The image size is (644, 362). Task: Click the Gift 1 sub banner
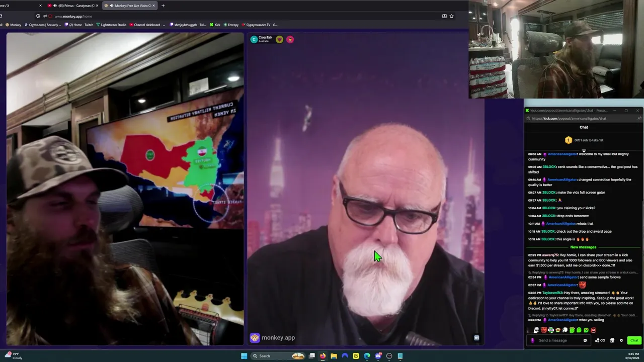click(584, 140)
